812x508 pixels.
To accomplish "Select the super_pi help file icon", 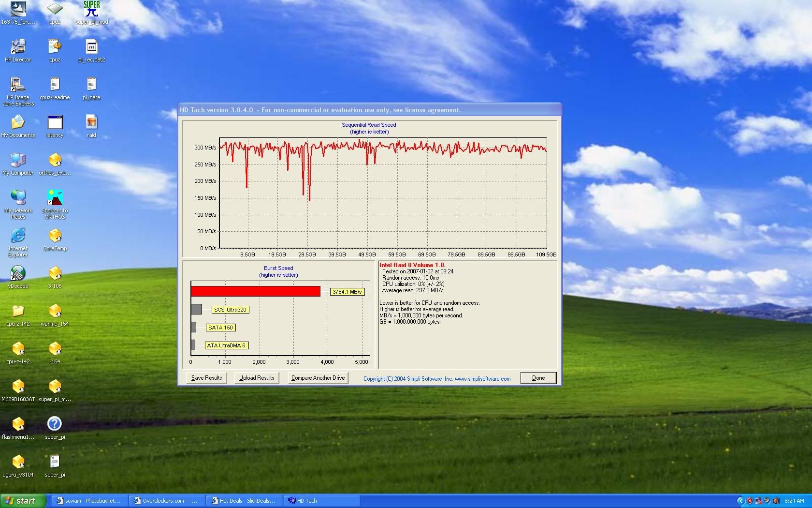I will 55,428.
